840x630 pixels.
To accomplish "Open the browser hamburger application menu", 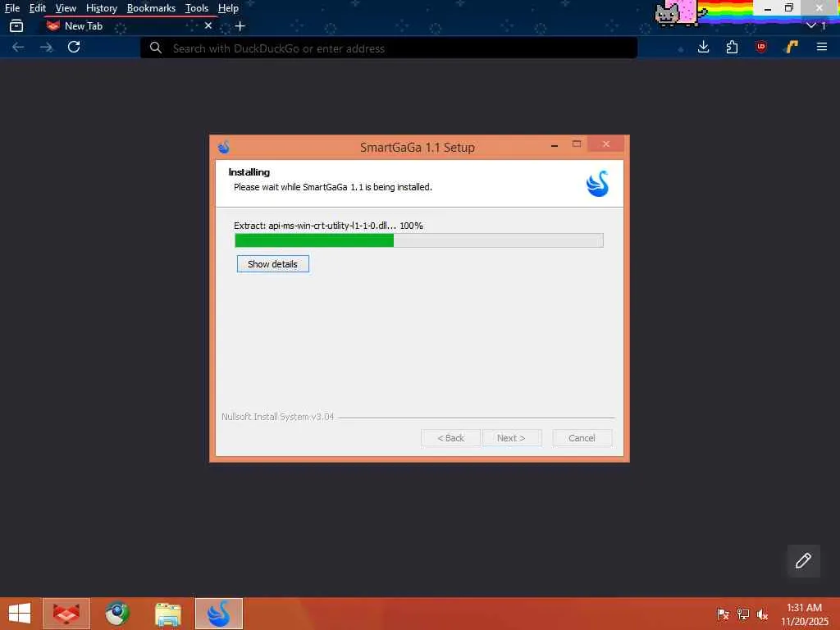I will [x=822, y=47].
